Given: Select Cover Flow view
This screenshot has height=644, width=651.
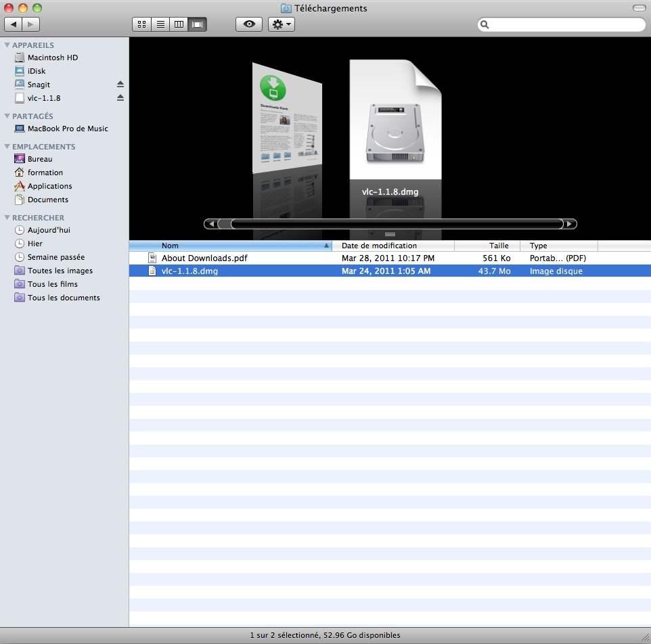Looking at the screenshot, I should point(197,24).
